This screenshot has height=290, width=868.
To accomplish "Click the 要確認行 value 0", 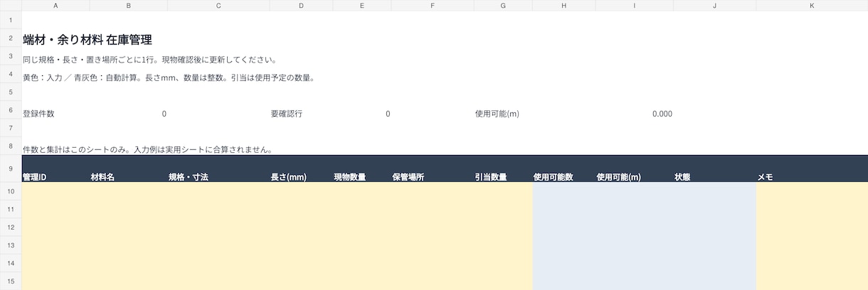I will 388,114.
